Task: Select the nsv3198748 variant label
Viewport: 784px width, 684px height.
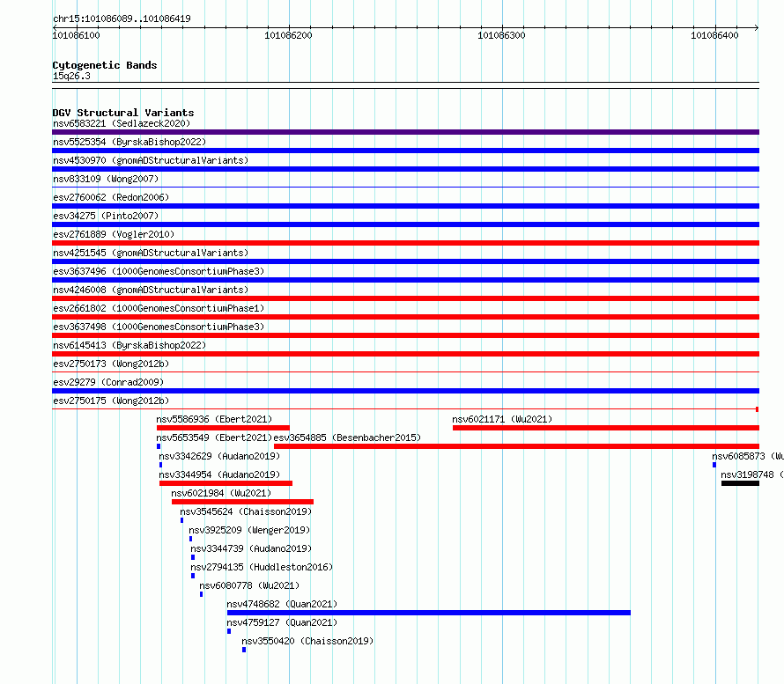Action: point(752,474)
